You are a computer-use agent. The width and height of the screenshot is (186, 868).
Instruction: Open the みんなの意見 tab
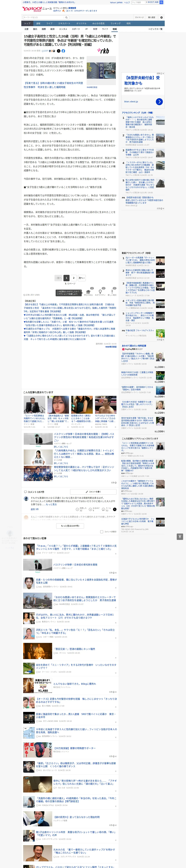(98, 24)
